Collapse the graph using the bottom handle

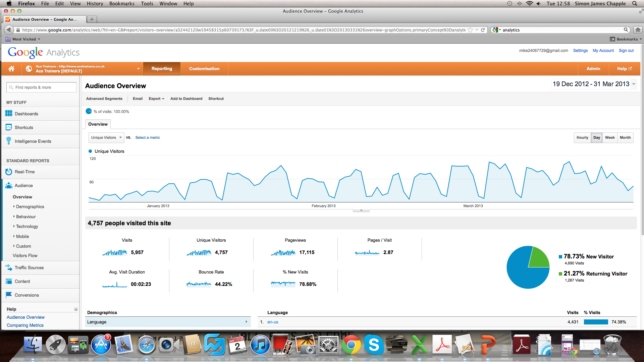point(361,210)
